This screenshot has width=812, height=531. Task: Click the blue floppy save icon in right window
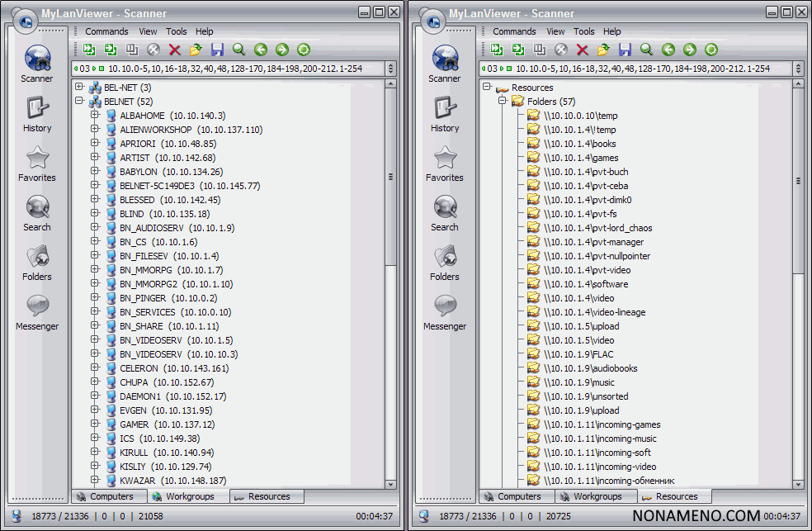[x=626, y=50]
